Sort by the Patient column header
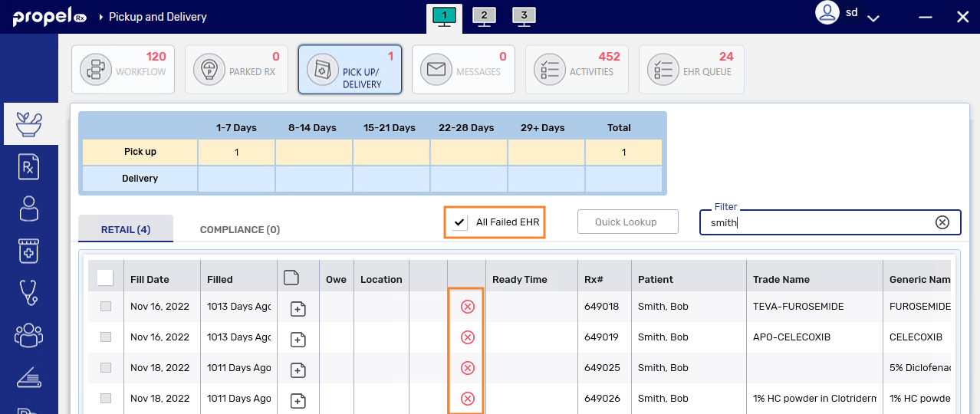The height and width of the screenshot is (414, 980). [x=656, y=280]
